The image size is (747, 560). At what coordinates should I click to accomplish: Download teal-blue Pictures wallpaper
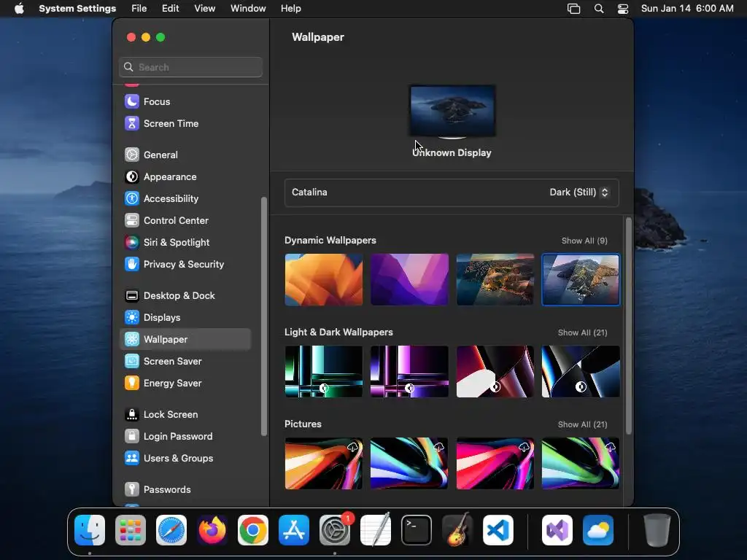coord(438,447)
